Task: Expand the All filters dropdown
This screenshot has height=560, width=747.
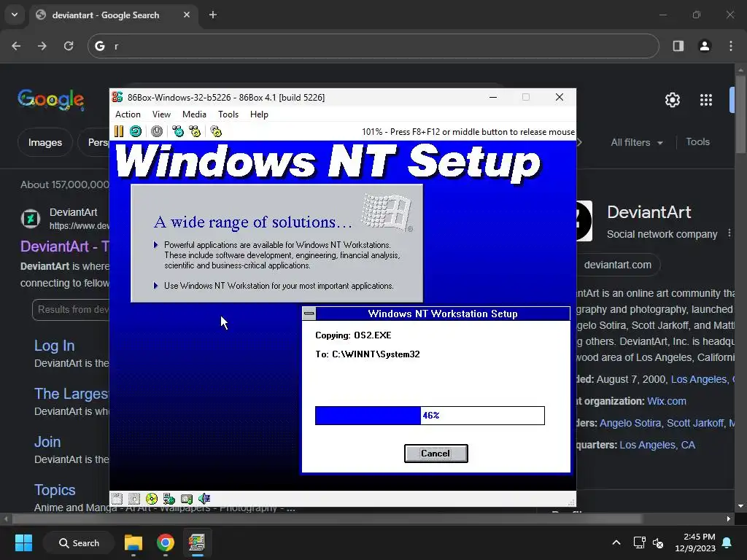Action: [636, 142]
